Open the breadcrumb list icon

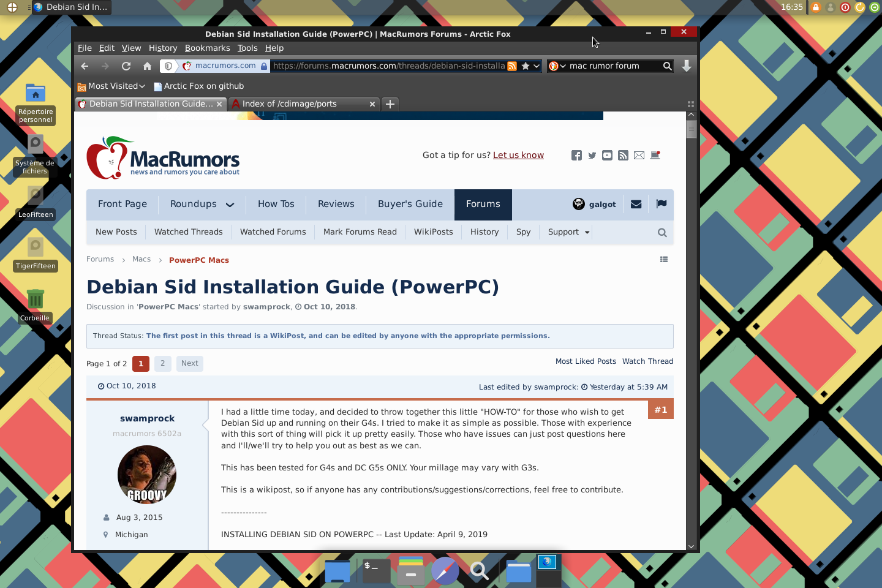[664, 260]
